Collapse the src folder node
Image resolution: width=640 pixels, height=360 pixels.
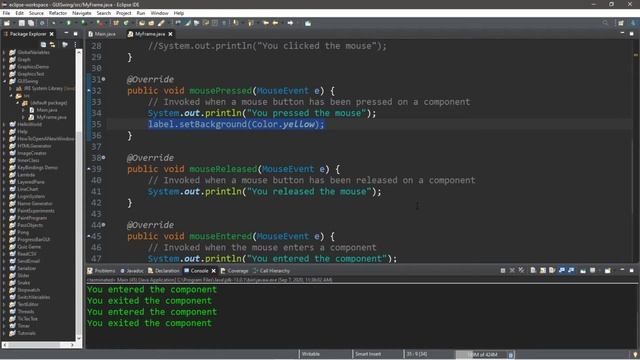point(11,96)
